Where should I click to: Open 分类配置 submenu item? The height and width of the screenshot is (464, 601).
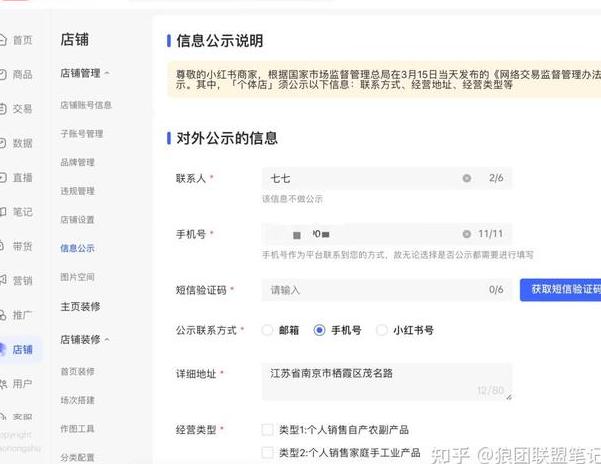(x=77, y=457)
